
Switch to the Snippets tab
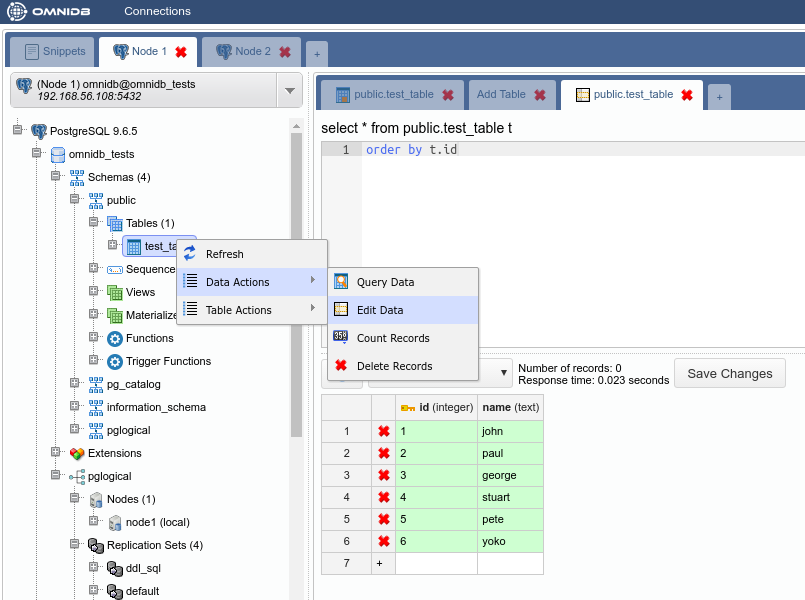(x=55, y=51)
